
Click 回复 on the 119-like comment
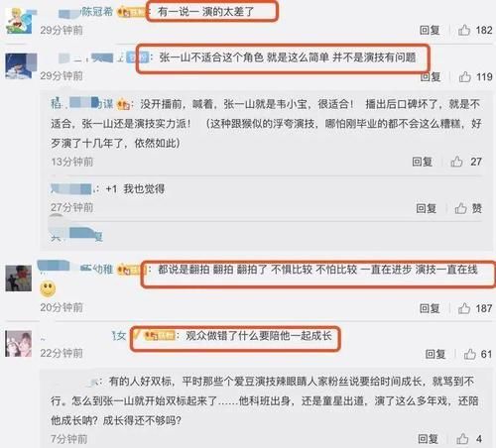(x=431, y=77)
